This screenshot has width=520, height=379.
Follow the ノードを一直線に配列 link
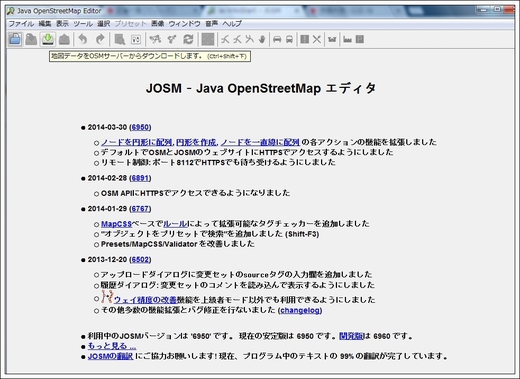(x=260, y=142)
